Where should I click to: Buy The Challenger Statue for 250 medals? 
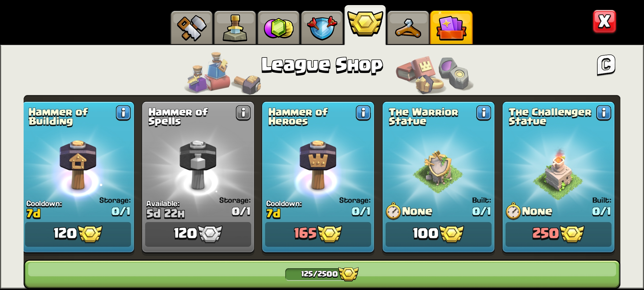558,234
